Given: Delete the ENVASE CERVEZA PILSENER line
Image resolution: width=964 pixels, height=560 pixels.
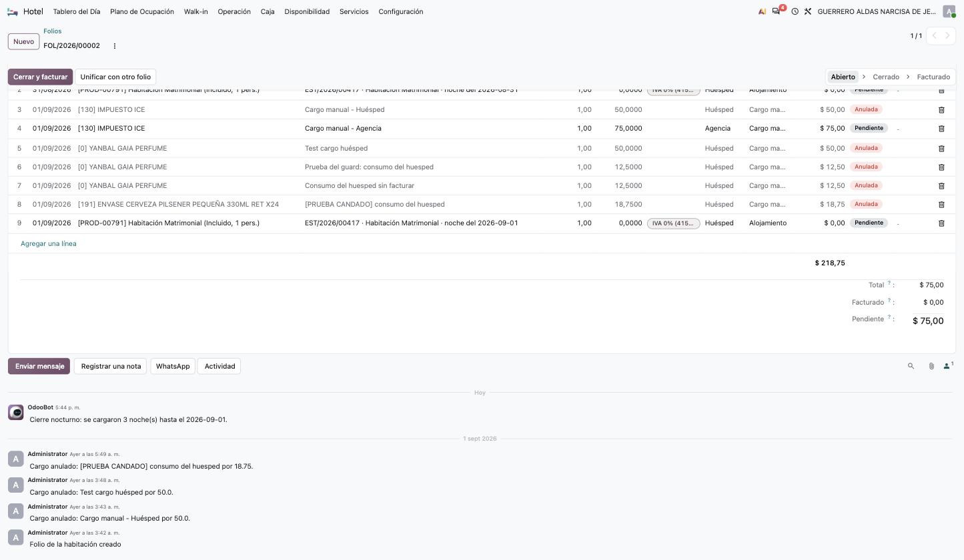Looking at the screenshot, I should (x=941, y=204).
